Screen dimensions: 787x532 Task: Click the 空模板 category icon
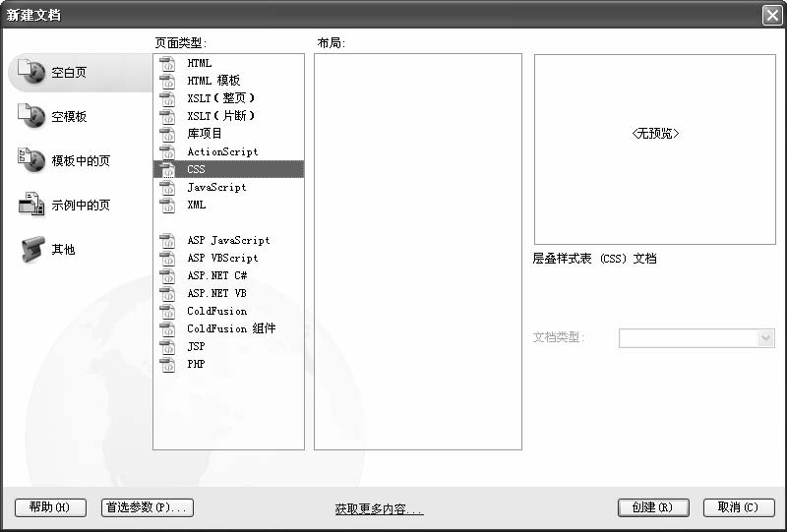30,116
